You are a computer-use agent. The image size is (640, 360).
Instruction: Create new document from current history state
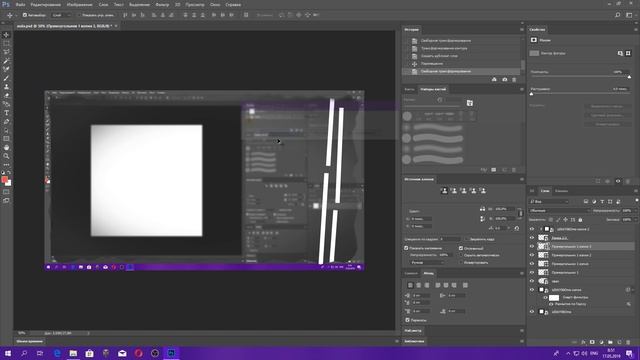tap(494, 80)
